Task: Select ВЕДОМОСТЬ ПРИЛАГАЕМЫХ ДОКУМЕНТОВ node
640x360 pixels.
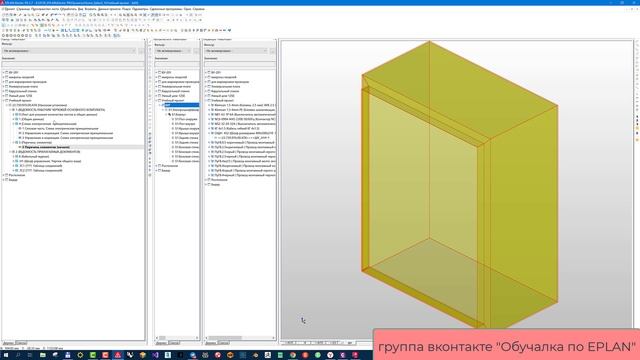Action: 48,152
